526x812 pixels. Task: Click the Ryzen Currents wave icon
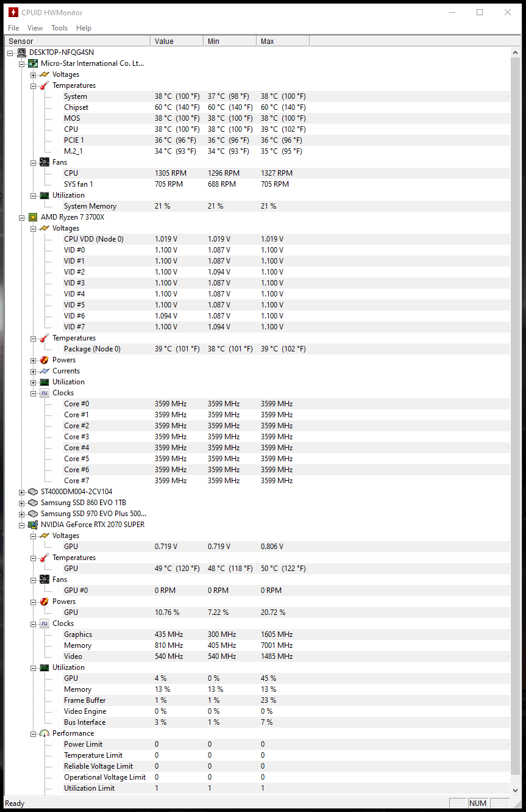click(44, 371)
